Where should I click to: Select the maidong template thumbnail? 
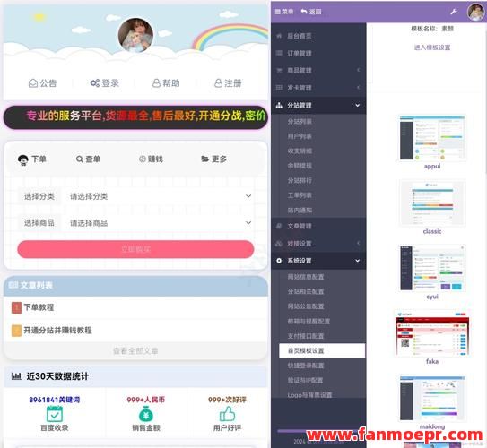pyautogui.click(x=432, y=399)
